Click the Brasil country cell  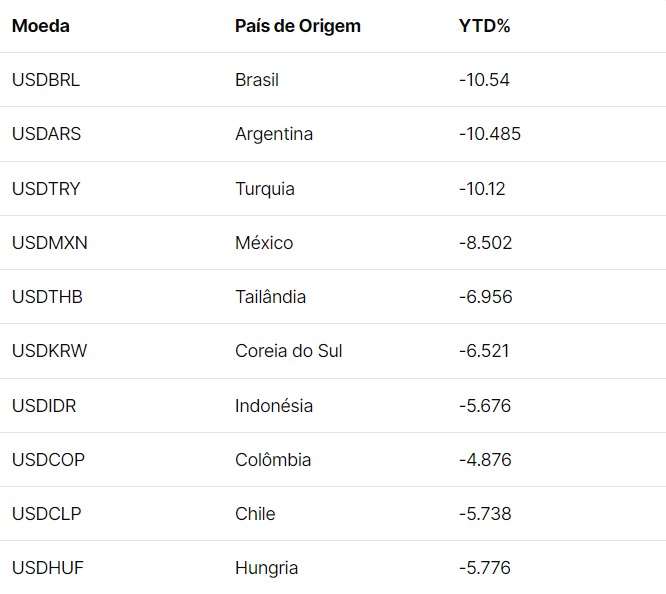[257, 80]
